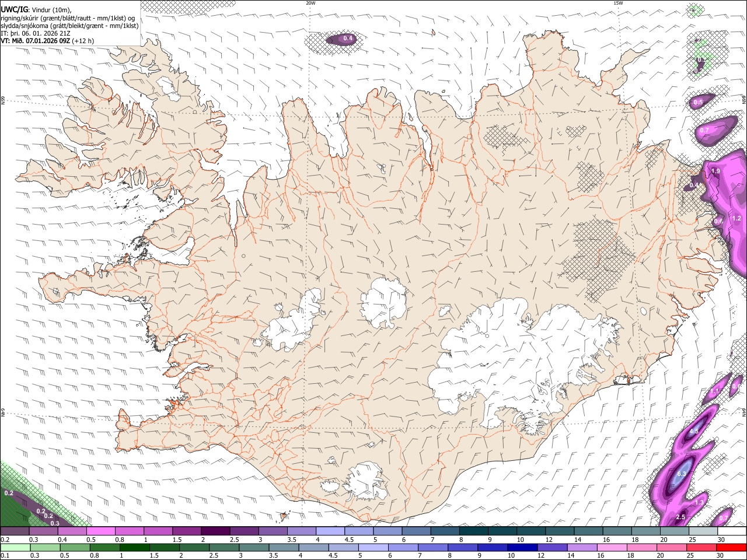Select the 'slydda/snjókoma' legend description line
The width and height of the screenshot is (747, 560).
[x=69, y=26]
